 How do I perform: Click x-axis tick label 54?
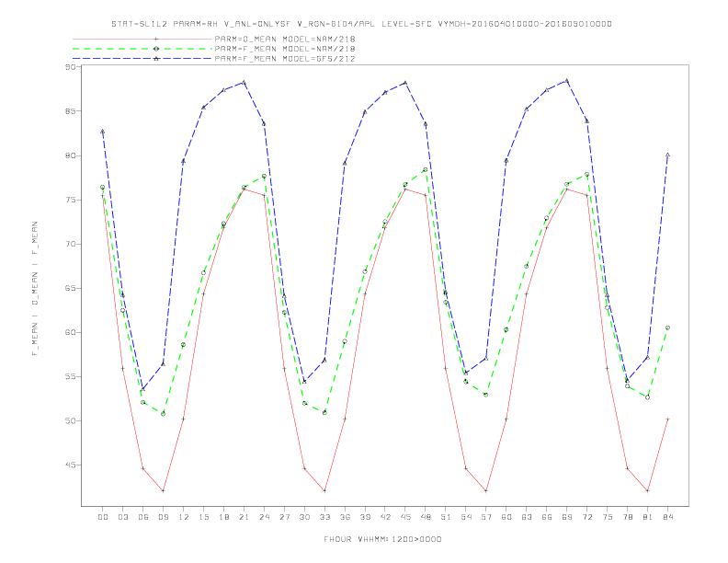point(466,517)
